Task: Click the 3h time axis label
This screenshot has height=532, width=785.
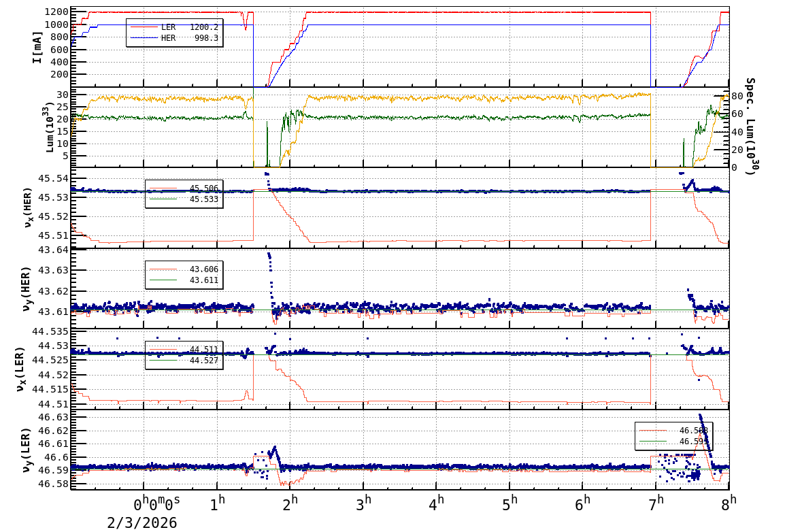Action: (363, 503)
